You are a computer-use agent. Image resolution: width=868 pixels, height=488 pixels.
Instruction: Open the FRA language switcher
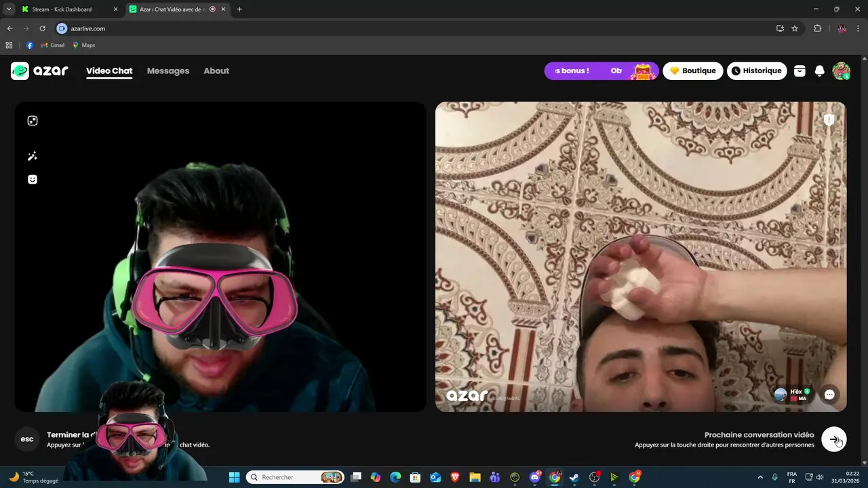click(792, 477)
